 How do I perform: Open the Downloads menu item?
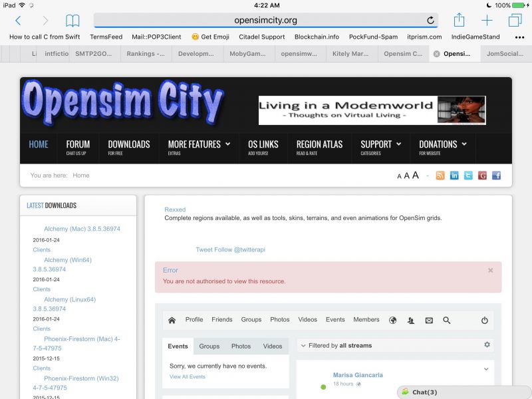tap(129, 148)
